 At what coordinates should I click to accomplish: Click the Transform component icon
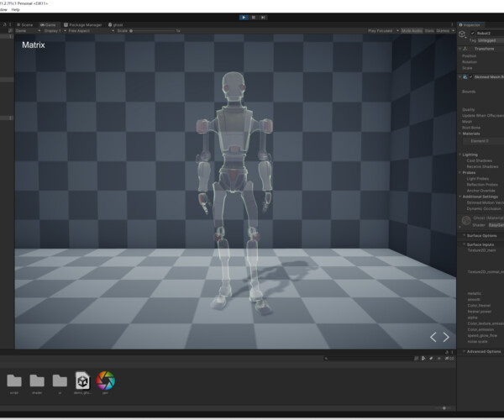tap(465, 49)
